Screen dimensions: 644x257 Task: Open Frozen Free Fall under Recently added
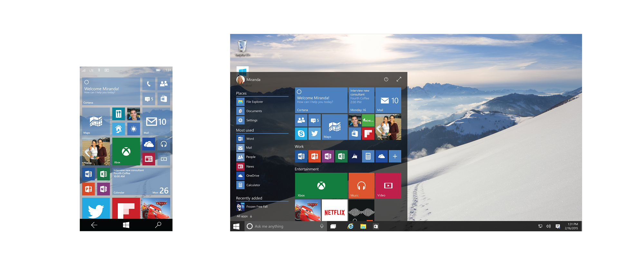coord(256,207)
